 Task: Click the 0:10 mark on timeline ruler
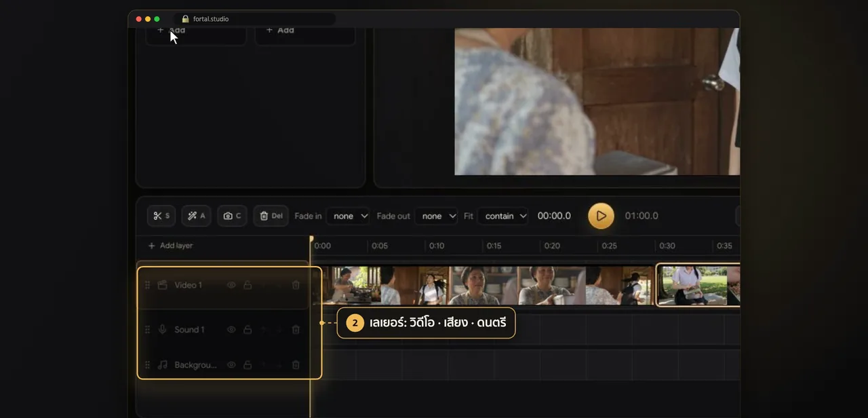point(437,246)
